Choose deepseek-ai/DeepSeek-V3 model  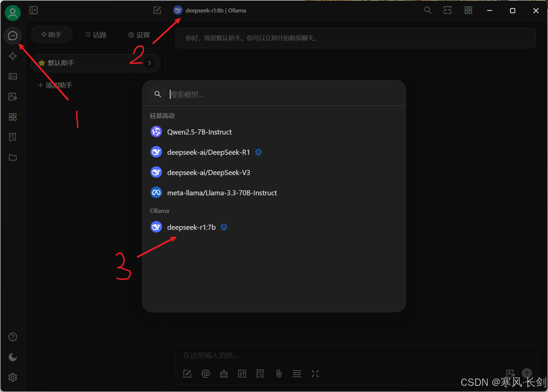[274, 173]
